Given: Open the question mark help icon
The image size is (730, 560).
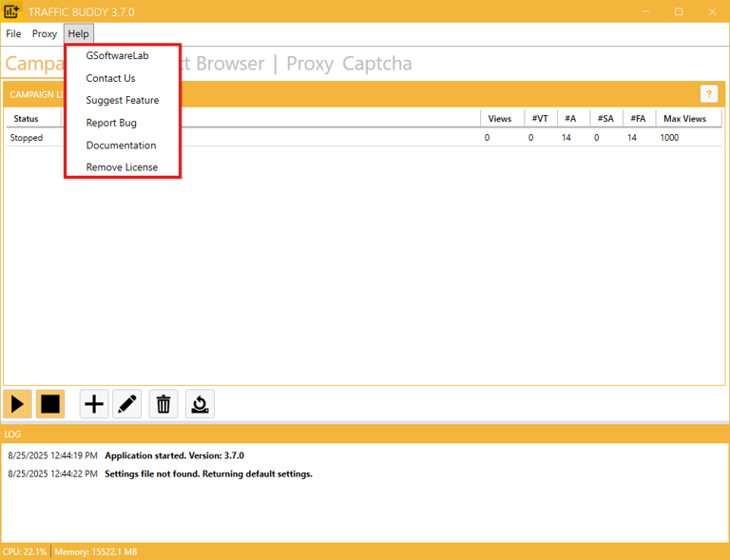Looking at the screenshot, I should pyautogui.click(x=708, y=94).
